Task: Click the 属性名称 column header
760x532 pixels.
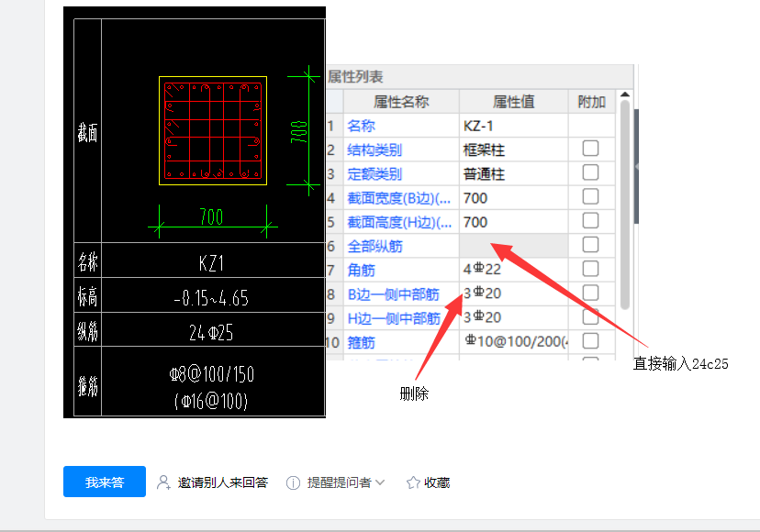Action: click(x=401, y=102)
